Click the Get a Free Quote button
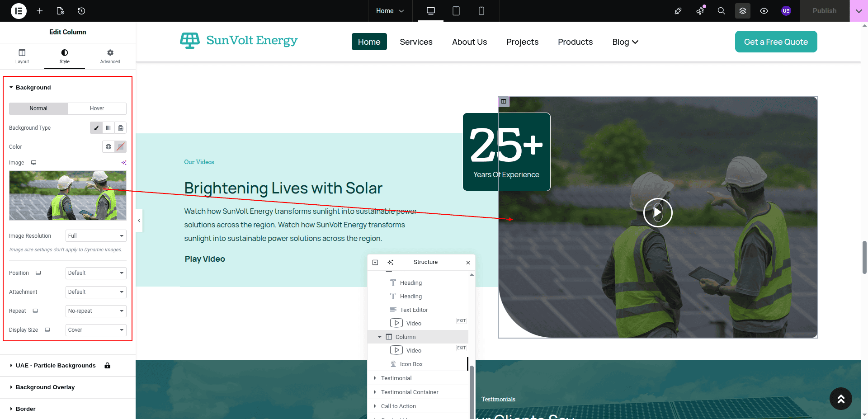868x419 pixels. point(776,42)
